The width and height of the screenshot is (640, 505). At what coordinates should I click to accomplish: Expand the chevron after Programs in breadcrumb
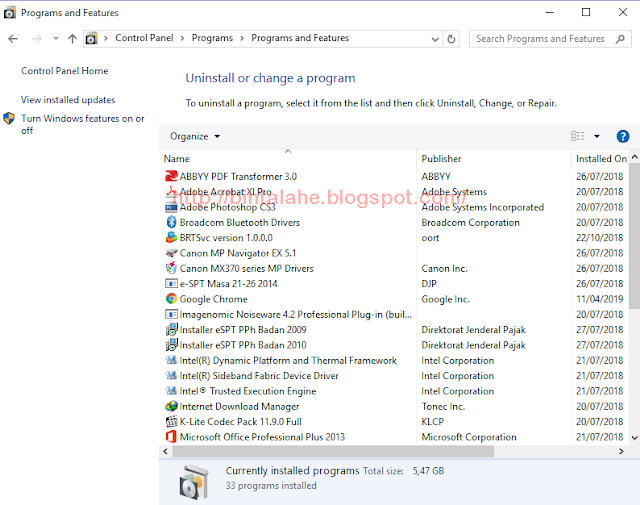(242, 38)
